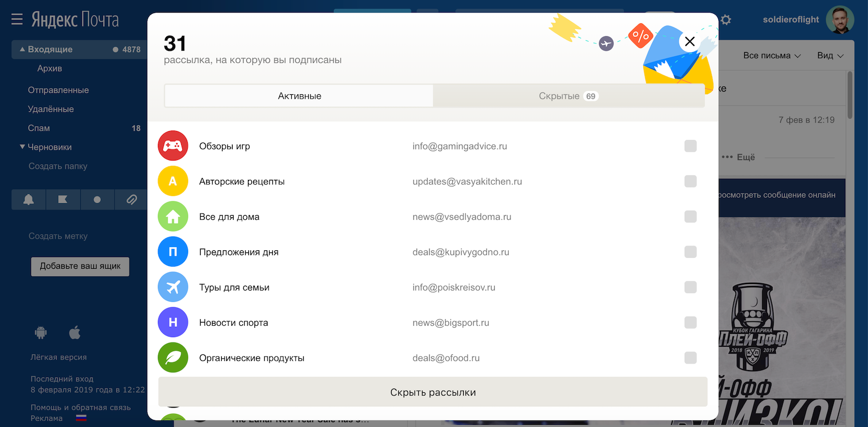
Task: Click Создать папку link
Action: pos(58,166)
